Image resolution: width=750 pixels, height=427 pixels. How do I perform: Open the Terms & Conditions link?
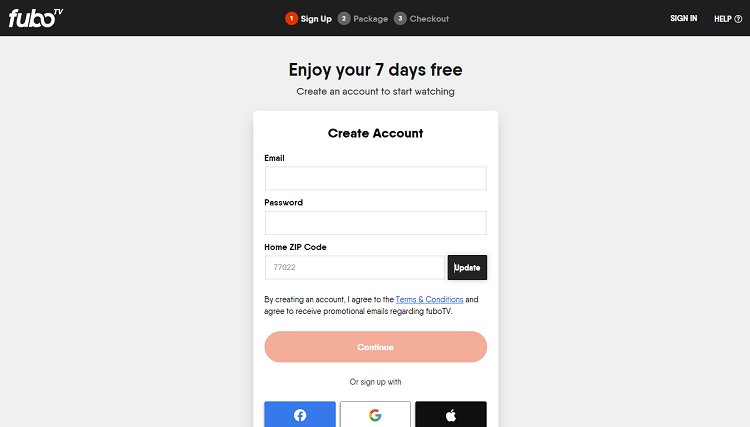[429, 299]
